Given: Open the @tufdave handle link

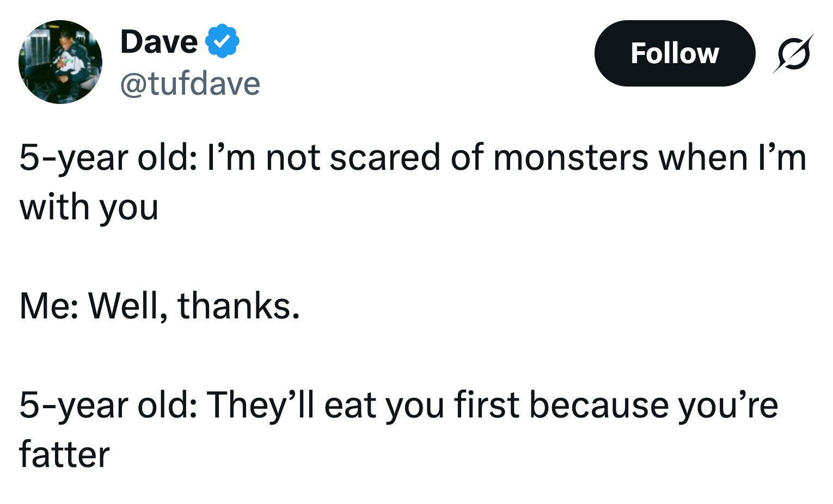Looking at the screenshot, I should [189, 84].
